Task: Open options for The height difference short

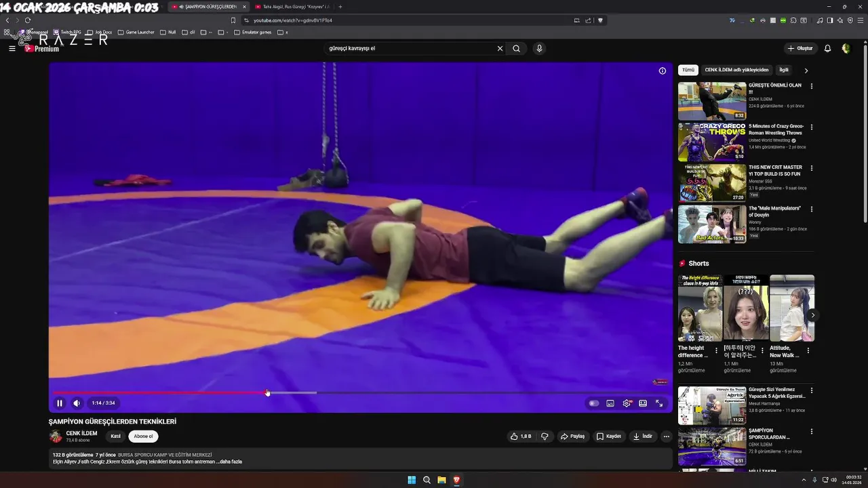Action: pos(716,351)
